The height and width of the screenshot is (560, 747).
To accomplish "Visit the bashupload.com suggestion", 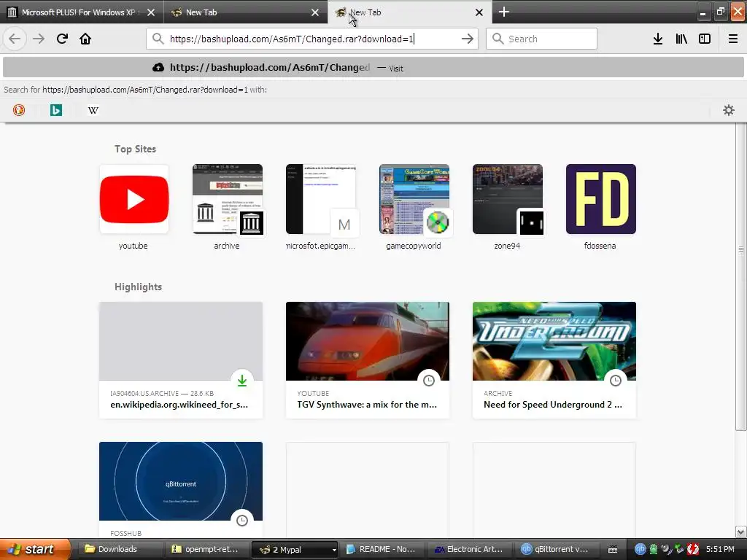I will click(x=373, y=68).
